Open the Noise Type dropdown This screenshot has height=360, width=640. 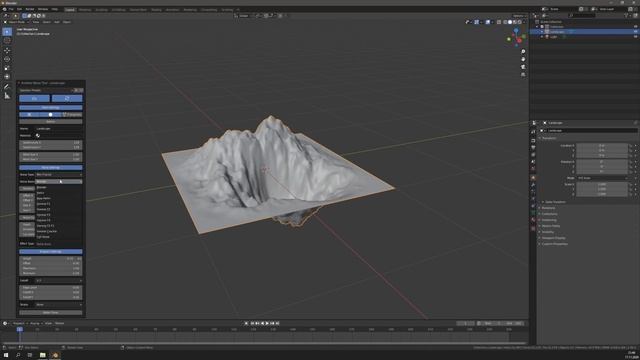pos(59,175)
